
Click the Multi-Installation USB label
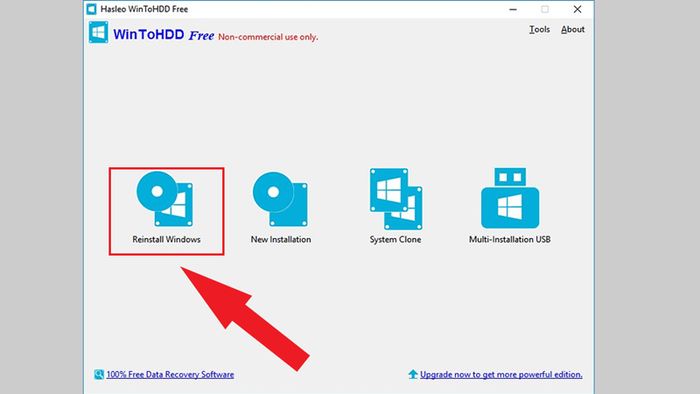coord(510,239)
